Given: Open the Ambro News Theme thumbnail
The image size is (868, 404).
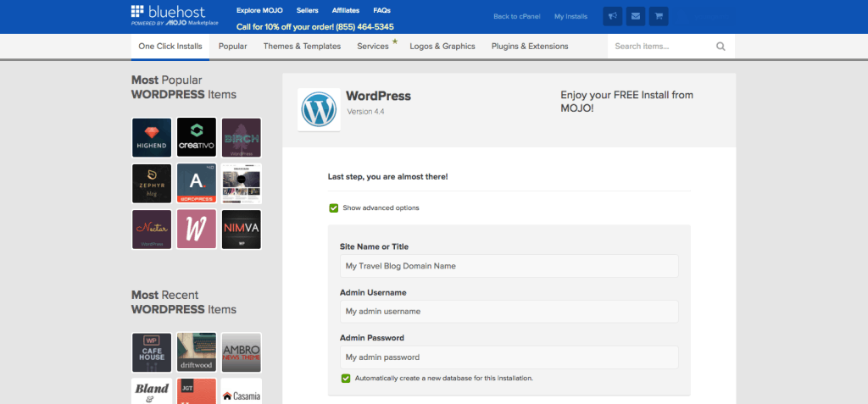Looking at the screenshot, I should coord(242,352).
